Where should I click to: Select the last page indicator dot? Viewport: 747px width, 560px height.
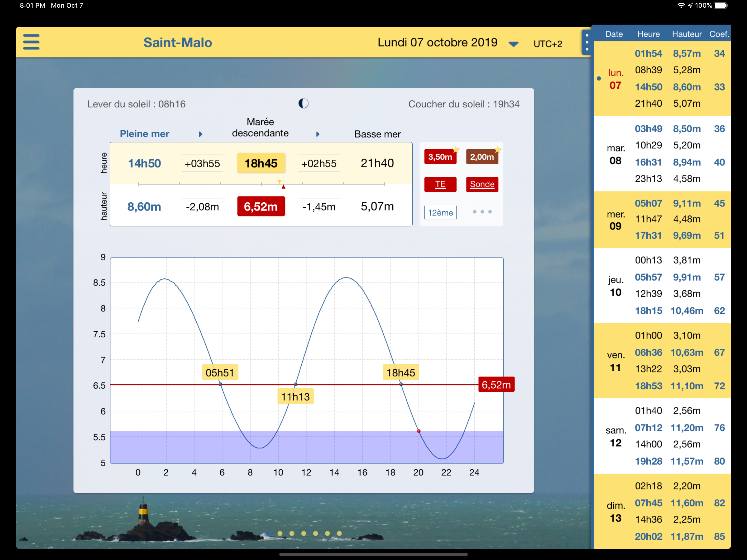[x=339, y=533]
